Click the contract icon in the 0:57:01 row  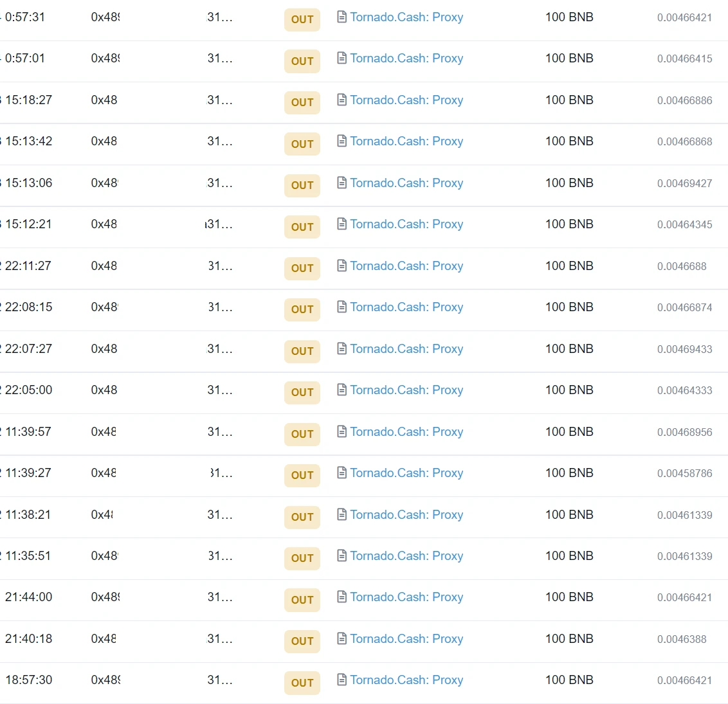point(341,58)
